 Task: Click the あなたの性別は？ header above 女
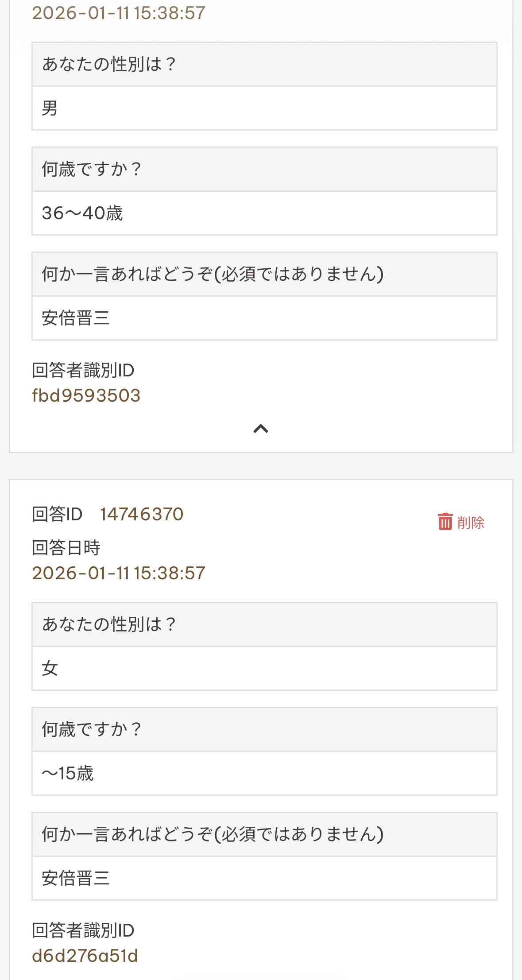109,624
